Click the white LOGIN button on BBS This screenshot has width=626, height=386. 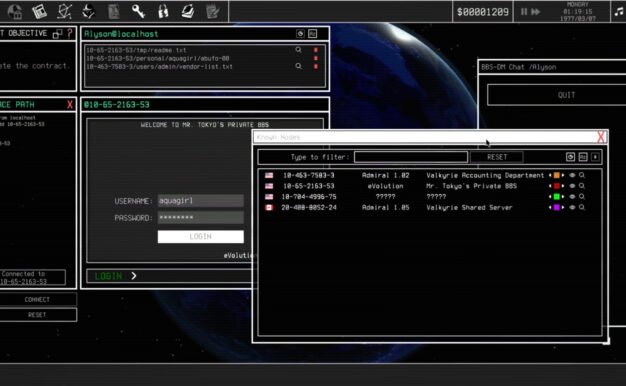click(x=200, y=236)
